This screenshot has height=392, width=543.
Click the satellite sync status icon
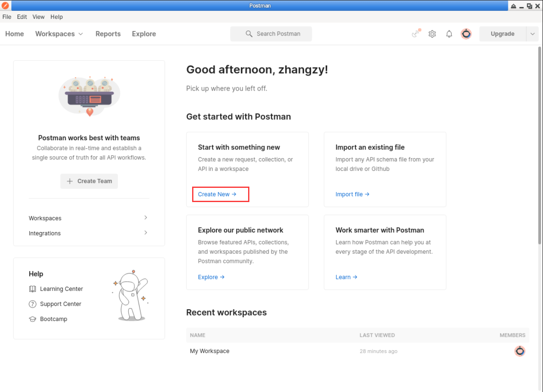(x=416, y=33)
